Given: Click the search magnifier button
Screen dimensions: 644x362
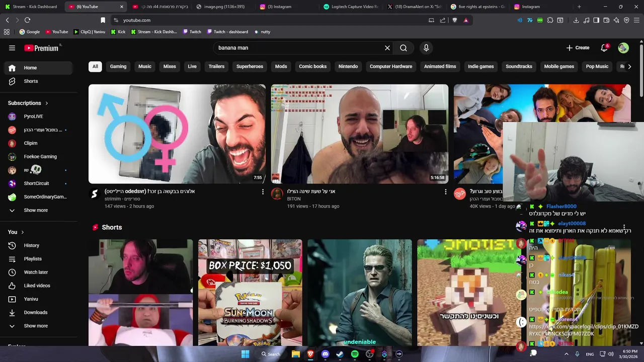Looking at the screenshot, I should point(404,48).
